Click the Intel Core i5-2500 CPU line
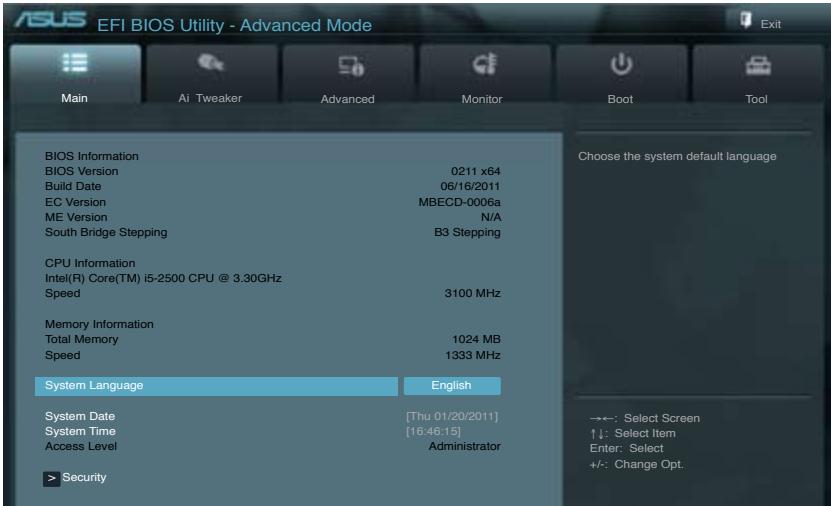This screenshot has height=506, width=831. pyautogui.click(x=163, y=278)
